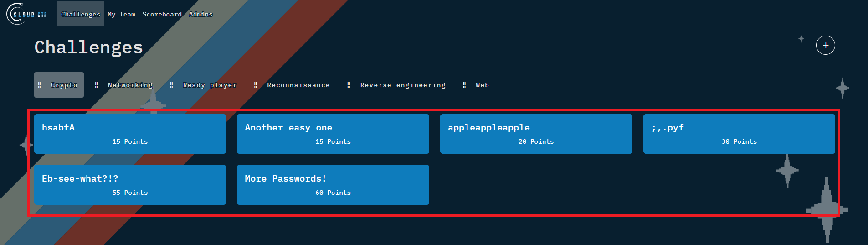This screenshot has width=868, height=245.
Task: Go to My Team page
Action: (121, 14)
